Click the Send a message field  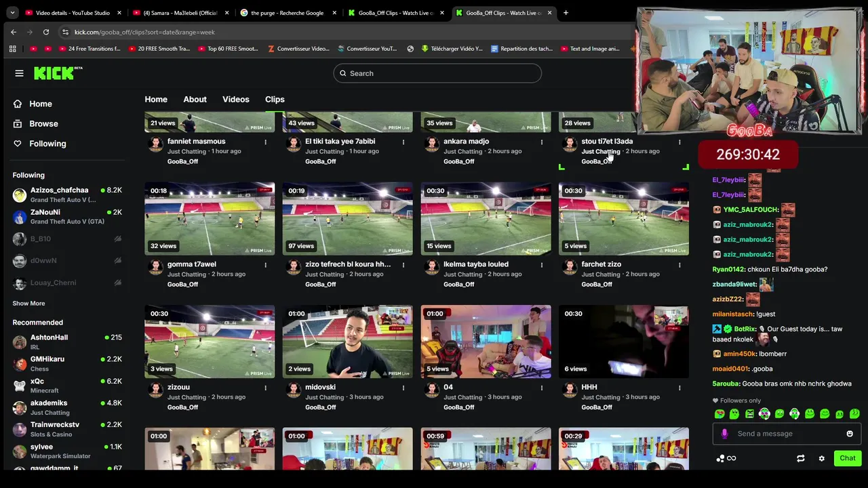point(787,434)
